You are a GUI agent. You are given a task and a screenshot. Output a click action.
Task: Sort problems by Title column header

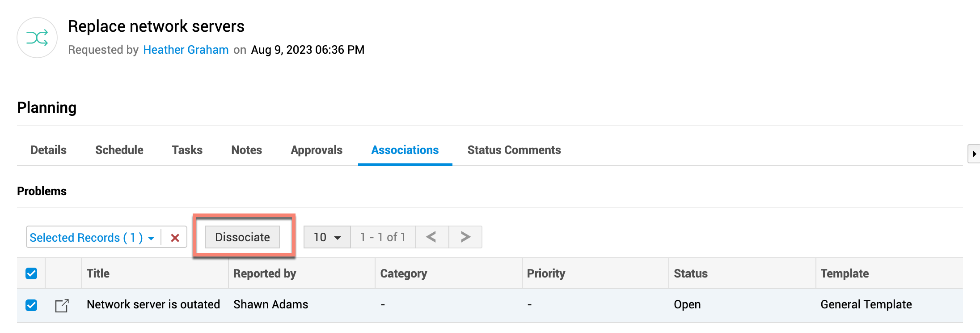(x=98, y=273)
